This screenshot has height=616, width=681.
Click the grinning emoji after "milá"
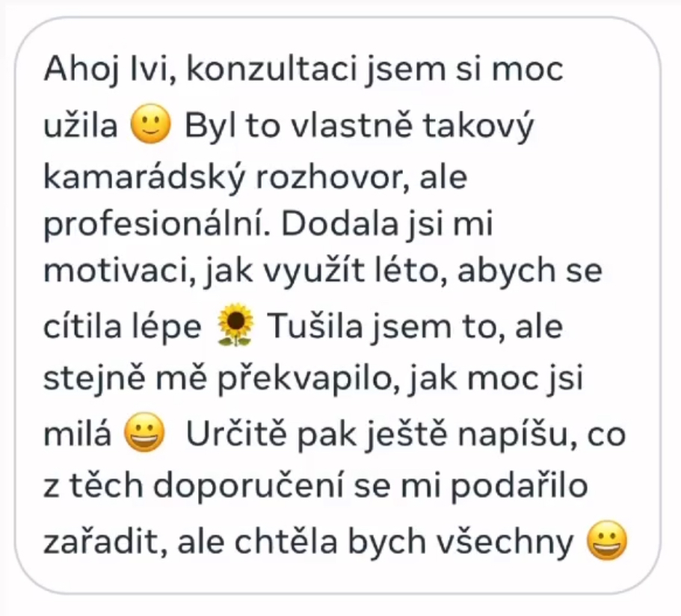tap(144, 432)
